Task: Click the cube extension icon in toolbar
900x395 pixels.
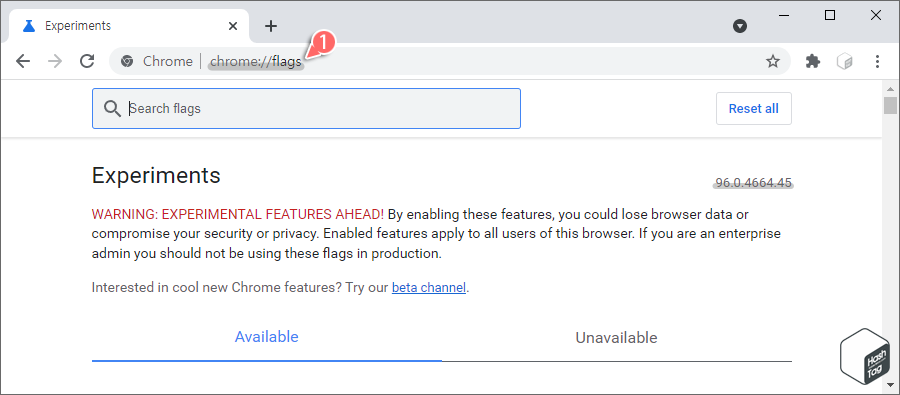Action: [x=845, y=61]
